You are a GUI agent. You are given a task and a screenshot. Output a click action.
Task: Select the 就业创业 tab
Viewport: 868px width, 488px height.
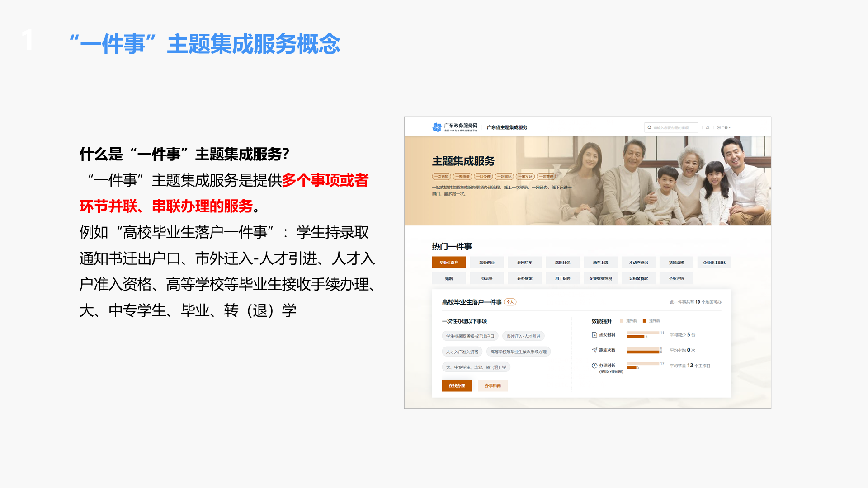pyautogui.click(x=487, y=263)
